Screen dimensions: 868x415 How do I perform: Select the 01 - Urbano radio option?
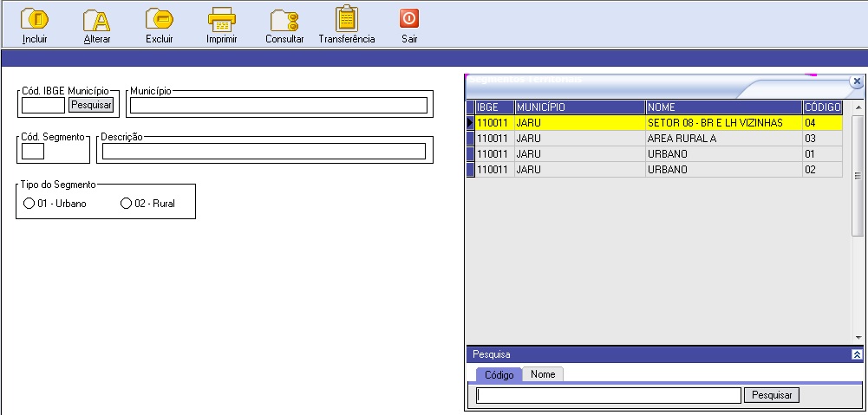tap(29, 204)
